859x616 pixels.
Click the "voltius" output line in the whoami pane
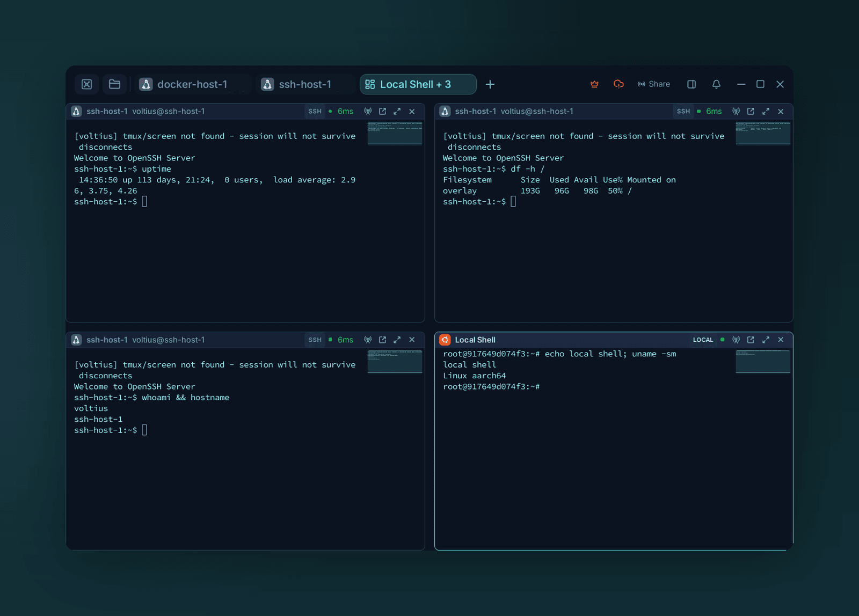91,408
